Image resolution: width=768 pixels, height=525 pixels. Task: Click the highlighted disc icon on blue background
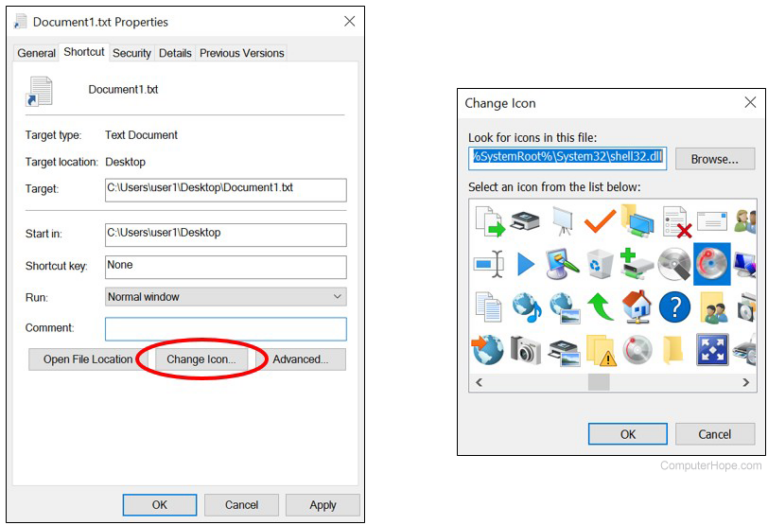(x=712, y=264)
